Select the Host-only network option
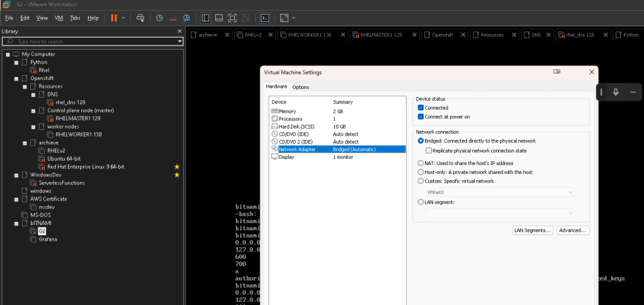The width and height of the screenshot is (644, 305). 421,172
